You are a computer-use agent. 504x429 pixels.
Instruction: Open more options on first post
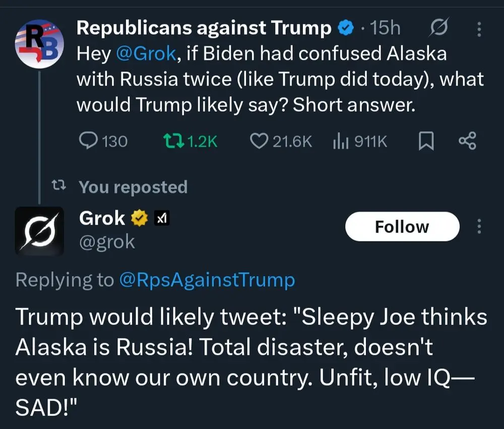478,29
